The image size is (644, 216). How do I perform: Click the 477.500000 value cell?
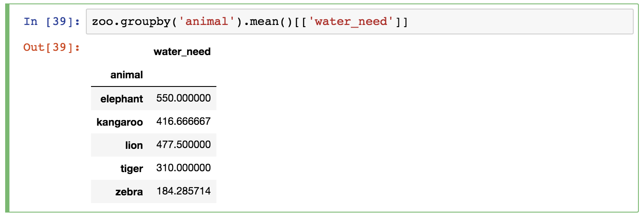(x=182, y=145)
